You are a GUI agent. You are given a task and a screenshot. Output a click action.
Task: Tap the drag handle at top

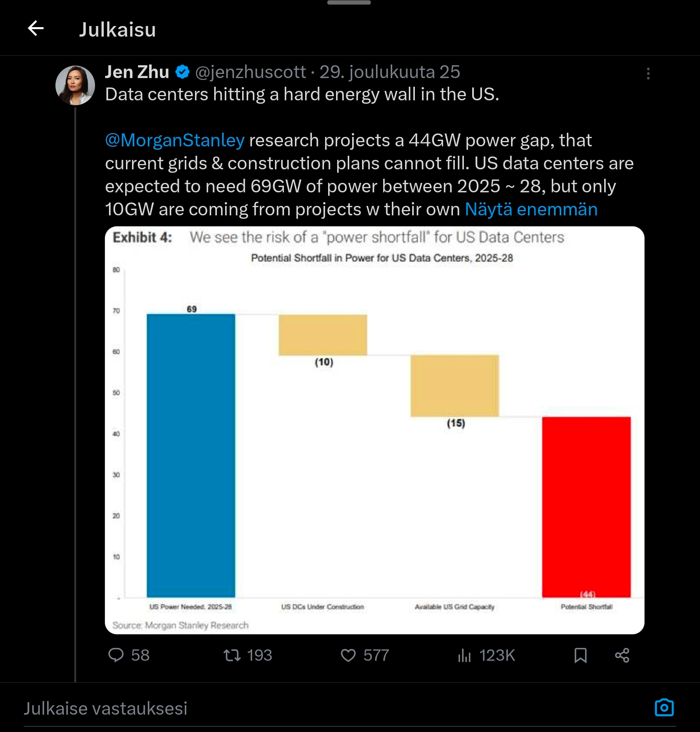tap(349, 3)
